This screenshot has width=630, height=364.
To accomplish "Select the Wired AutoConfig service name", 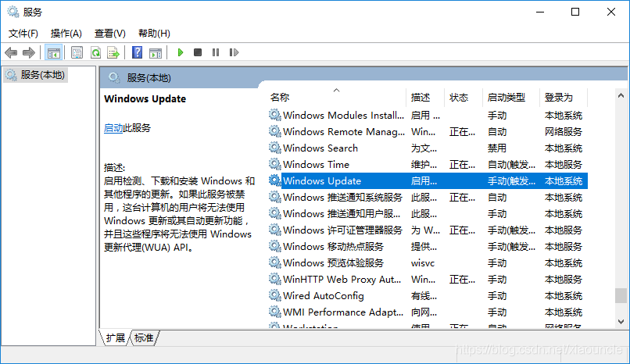I will 324,296.
